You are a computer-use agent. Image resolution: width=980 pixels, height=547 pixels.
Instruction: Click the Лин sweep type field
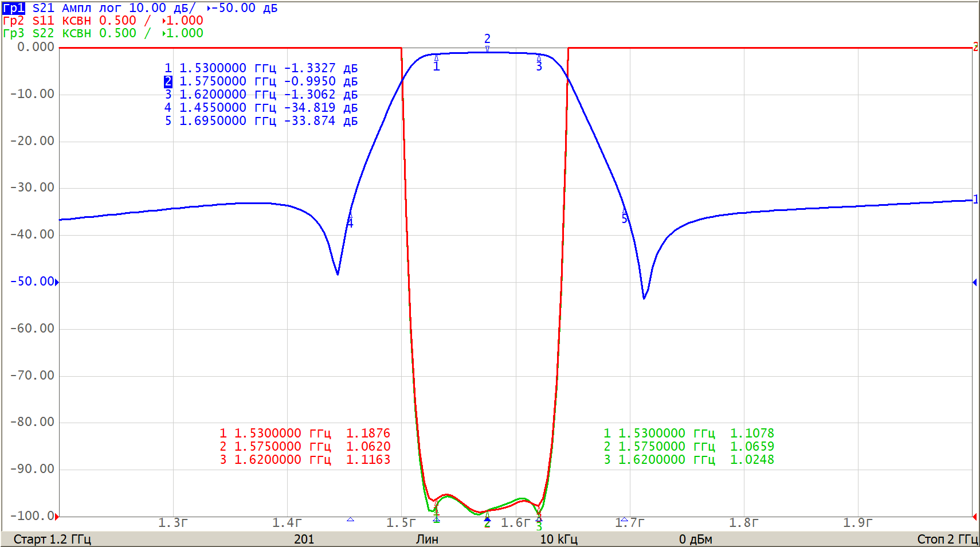click(x=427, y=539)
